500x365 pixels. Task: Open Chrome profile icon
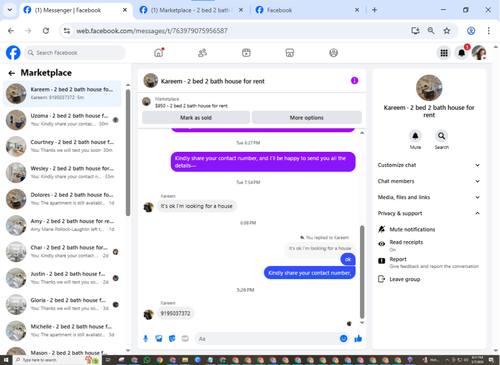(471, 31)
